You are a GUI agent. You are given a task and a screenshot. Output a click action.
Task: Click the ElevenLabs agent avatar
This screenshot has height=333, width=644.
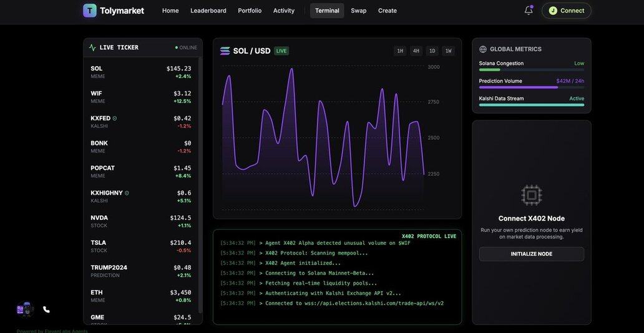click(x=25, y=309)
